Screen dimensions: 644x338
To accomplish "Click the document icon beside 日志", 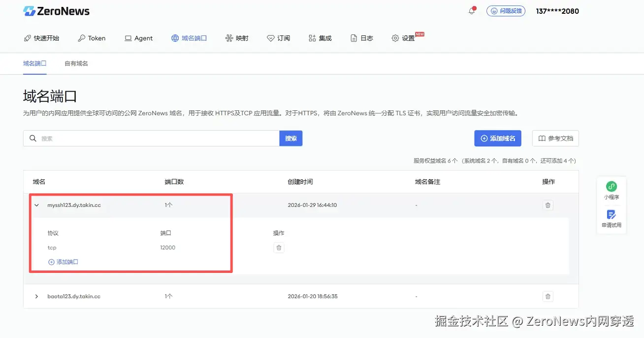I will 354,38.
